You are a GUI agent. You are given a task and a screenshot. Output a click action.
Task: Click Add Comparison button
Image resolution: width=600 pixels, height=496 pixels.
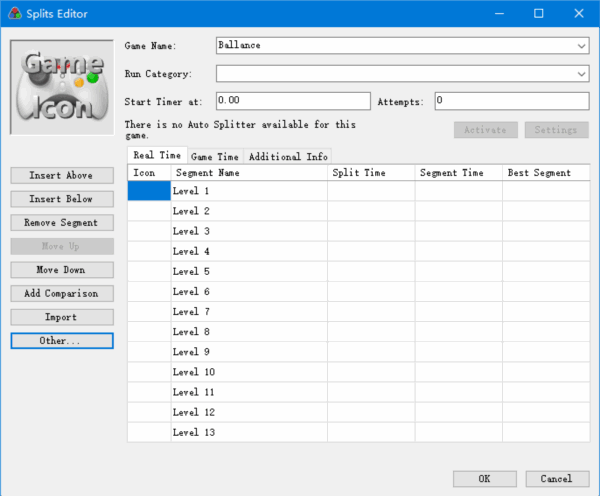(x=61, y=294)
